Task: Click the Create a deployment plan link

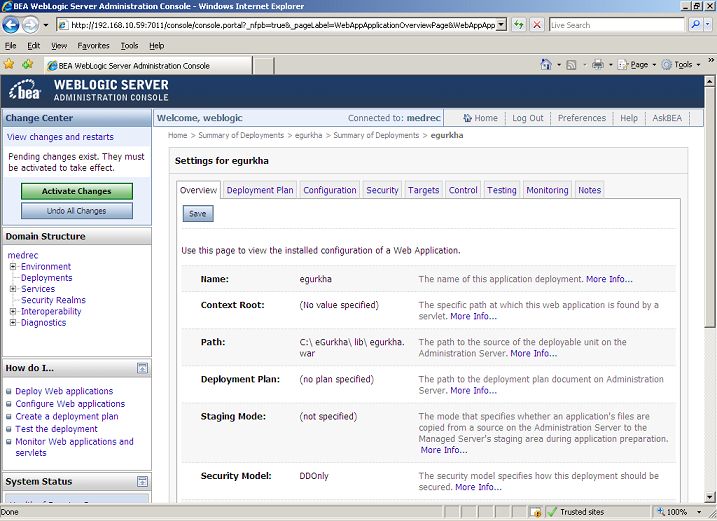Action: pos(67,416)
